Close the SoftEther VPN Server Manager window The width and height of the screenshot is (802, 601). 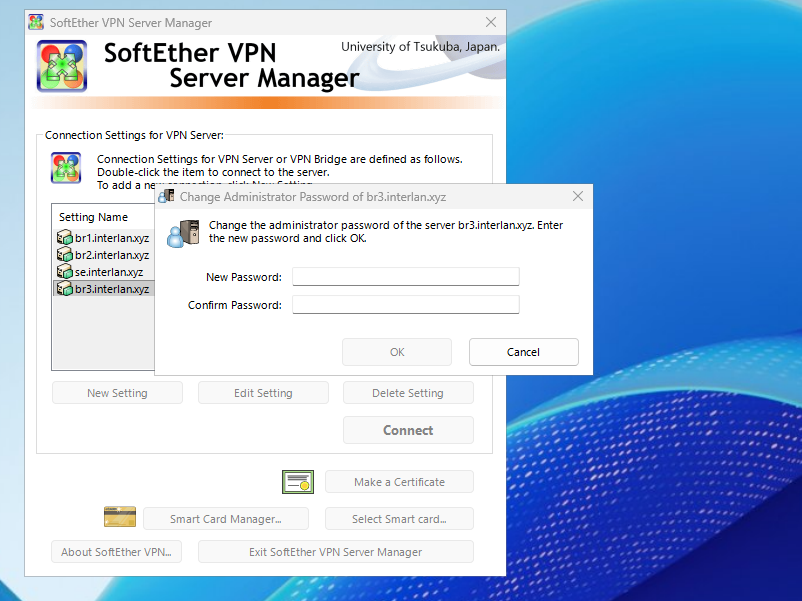click(x=491, y=23)
